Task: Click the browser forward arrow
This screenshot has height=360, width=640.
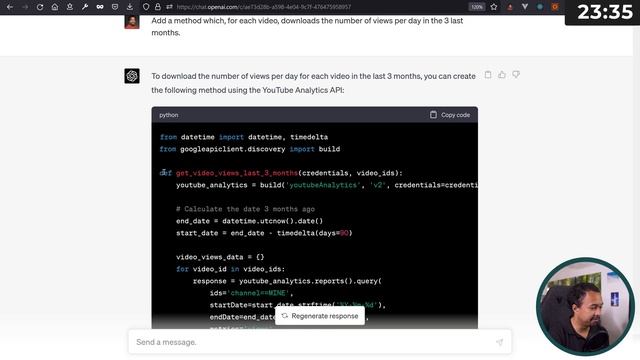Action: pyautogui.click(x=25, y=7)
